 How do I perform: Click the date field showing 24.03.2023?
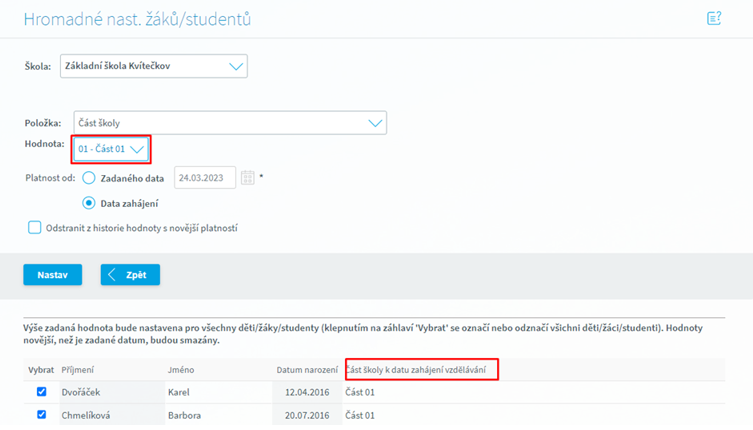(x=205, y=178)
